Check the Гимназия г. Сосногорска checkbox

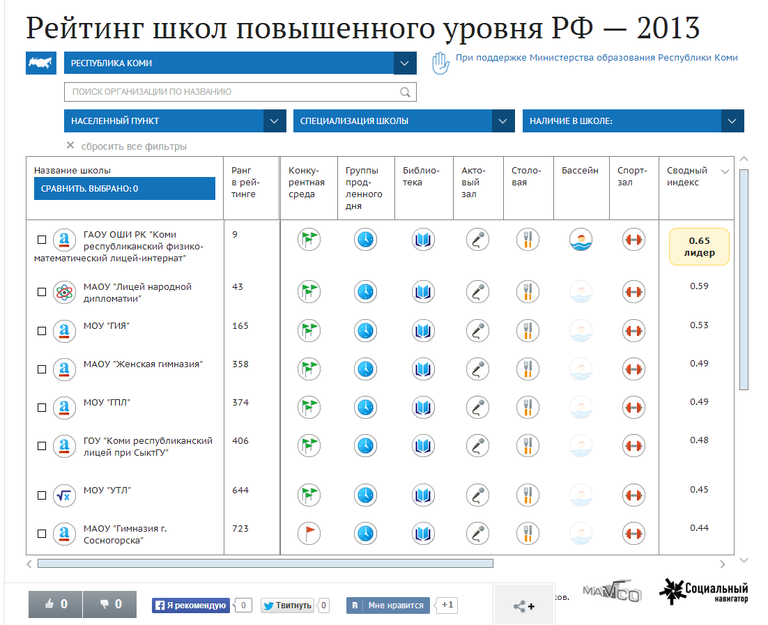point(42,533)
